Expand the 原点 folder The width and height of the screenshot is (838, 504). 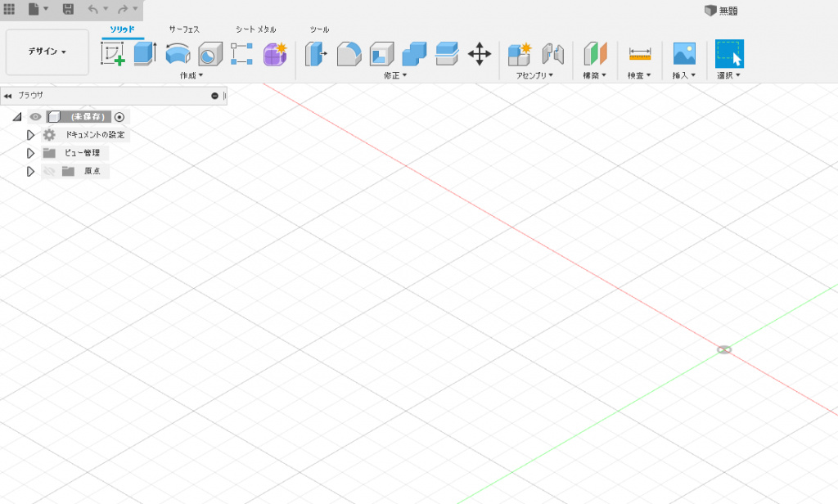click(x=30, y=171)
